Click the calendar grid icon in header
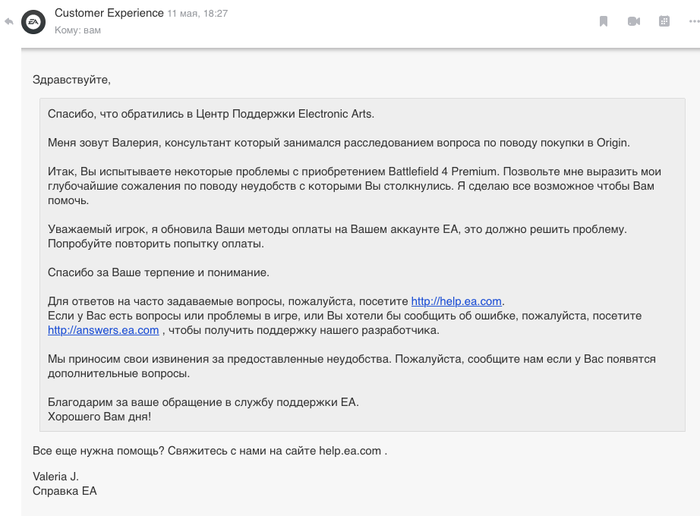Viewport: 700px width, 516px height. pyautogui.click(x=664, y=21)
